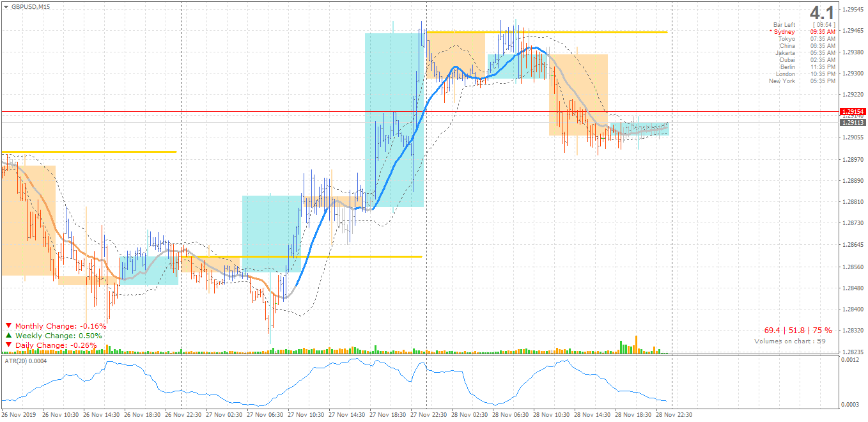Click the 02:35 AM Dubai time
The image size is (868, 422).
click(x=823, y=60)
